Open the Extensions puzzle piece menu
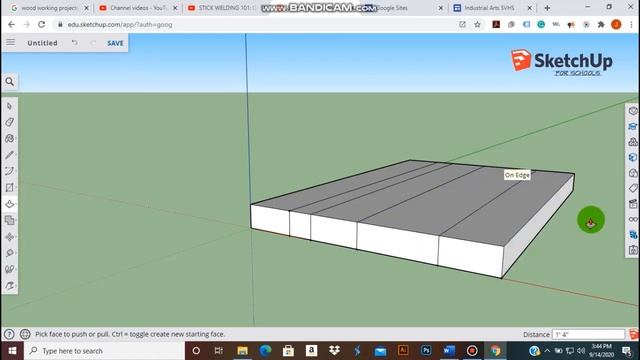Viewport: 640px width, 360px height. click(601, 24)
